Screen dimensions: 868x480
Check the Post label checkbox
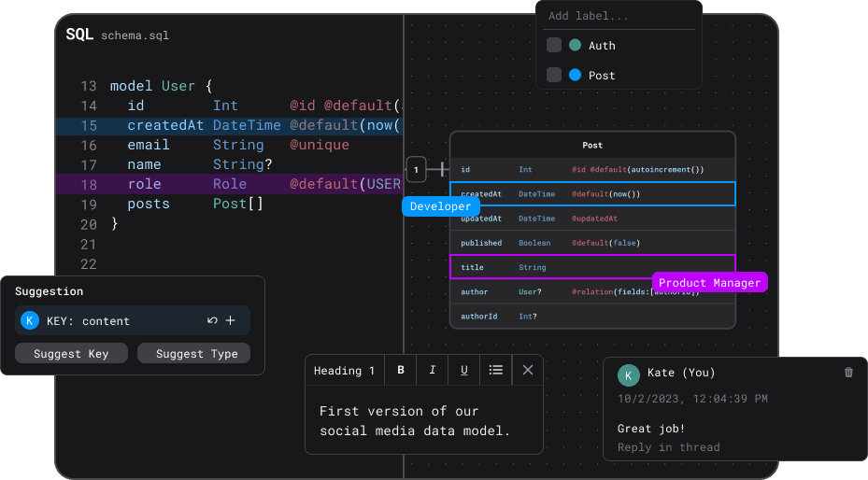pos(554,75)
